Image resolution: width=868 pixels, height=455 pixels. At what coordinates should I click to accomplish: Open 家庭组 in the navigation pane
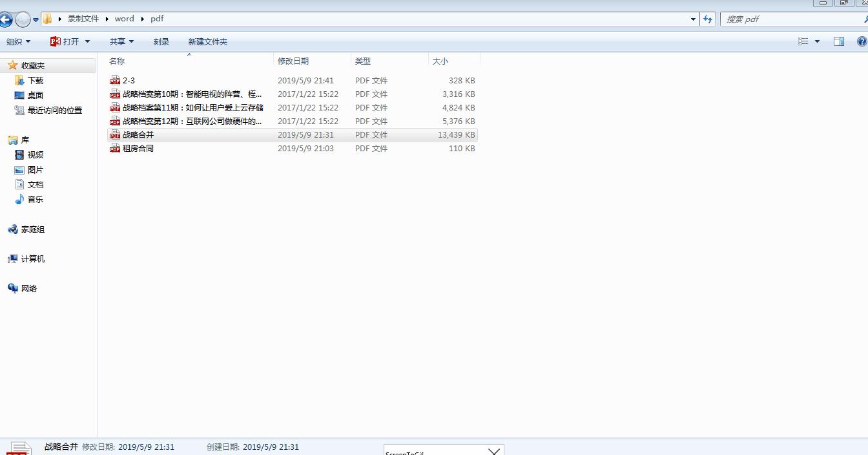point(33,229)
